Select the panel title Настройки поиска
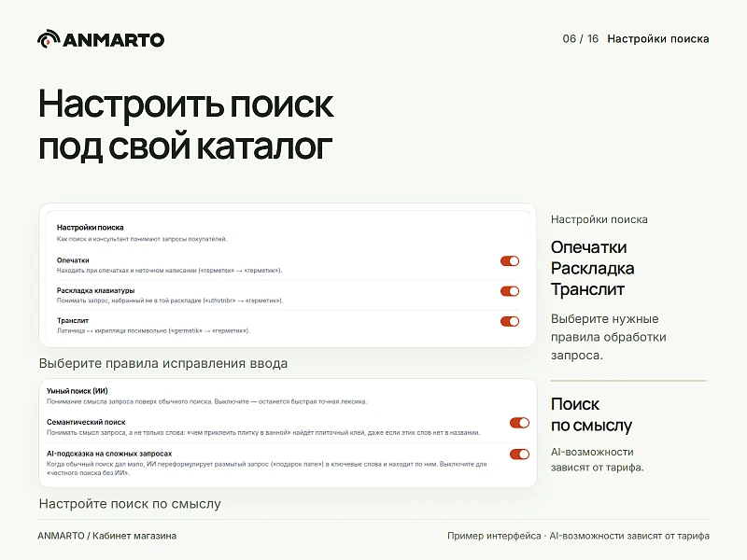Image resolution: width=747 pixels, height=560 pixels. click(x=90, y=227)
